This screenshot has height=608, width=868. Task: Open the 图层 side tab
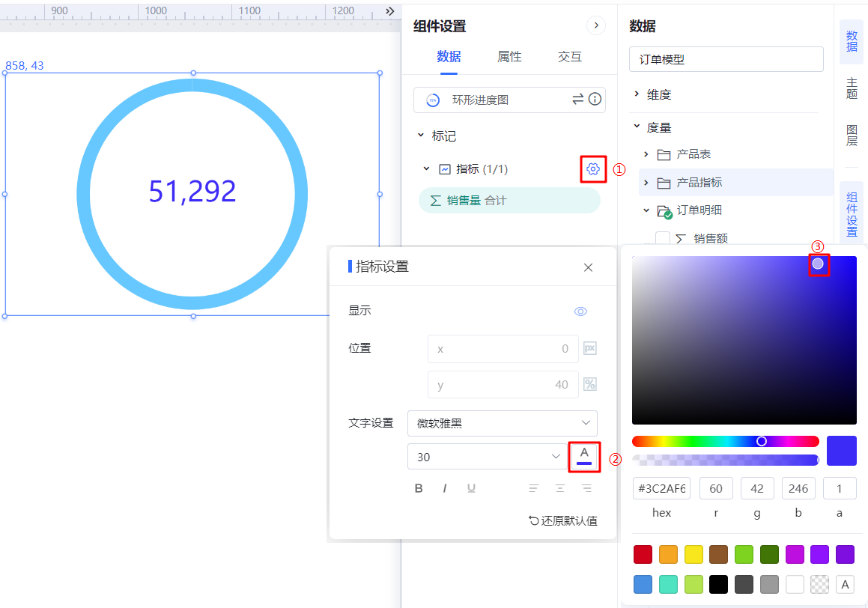[852, 136]
